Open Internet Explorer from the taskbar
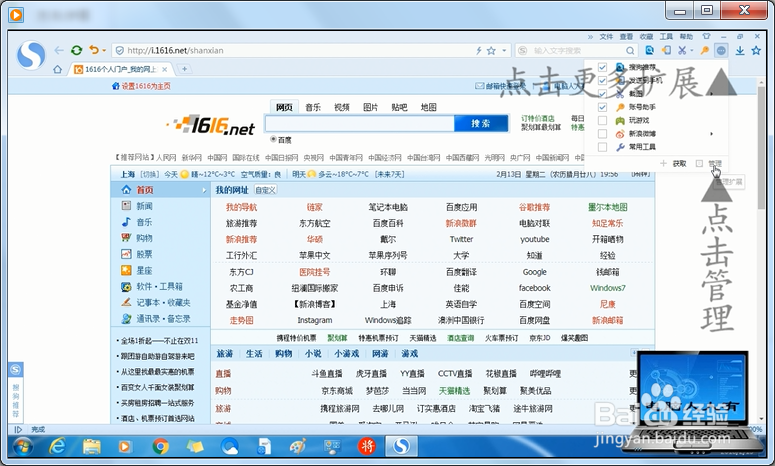775x466 pixels. pos(58,447)
